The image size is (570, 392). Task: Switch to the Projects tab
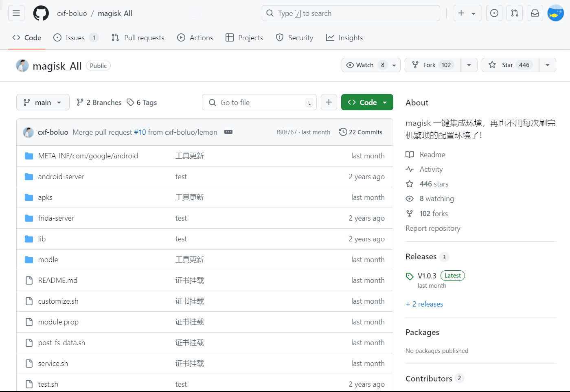(x=244, y=38)
